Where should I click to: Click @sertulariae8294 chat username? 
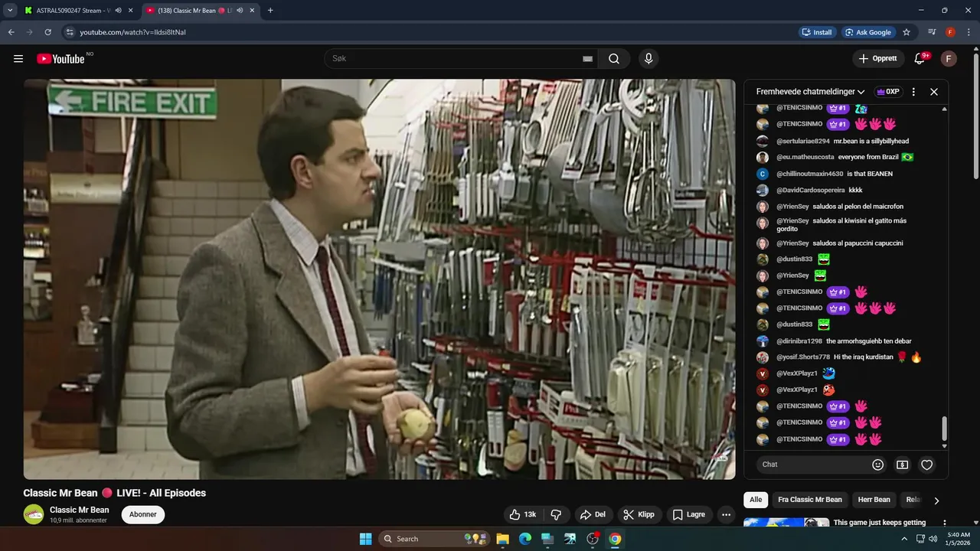click(x=803, y=141)
